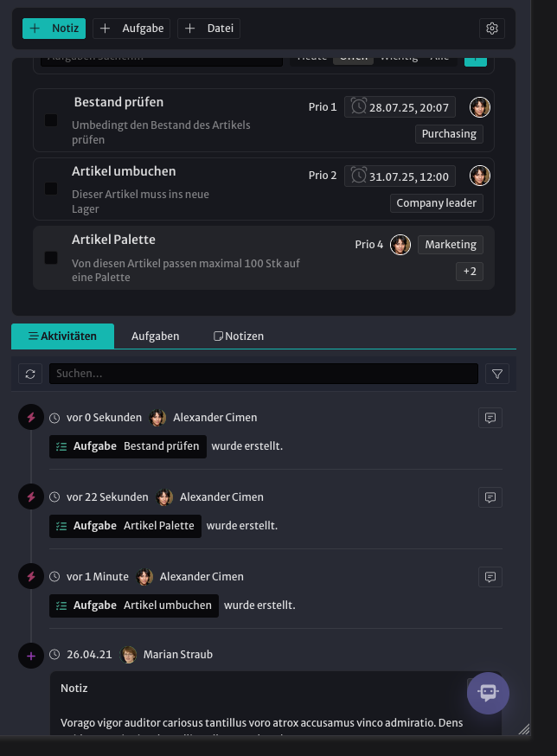Open comments for the 'Artikel Palette' activity
The height and width of the screenshot is (756, 557).
tap(490, 497)
